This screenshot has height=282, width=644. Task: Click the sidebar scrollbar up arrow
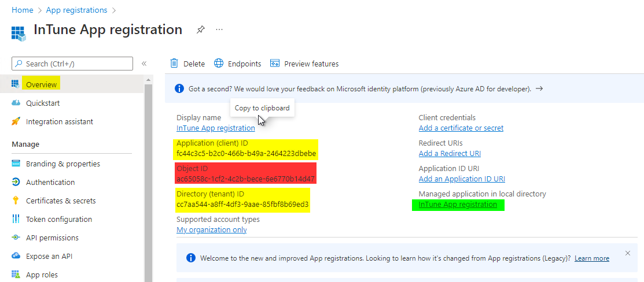pyautogui.click(x=148, y=79)
